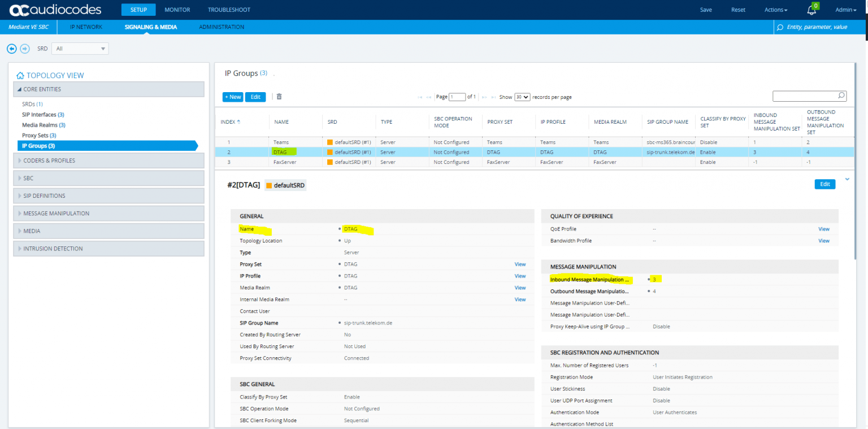Expand the Intrusion Detection section

(x=109, y=248)
